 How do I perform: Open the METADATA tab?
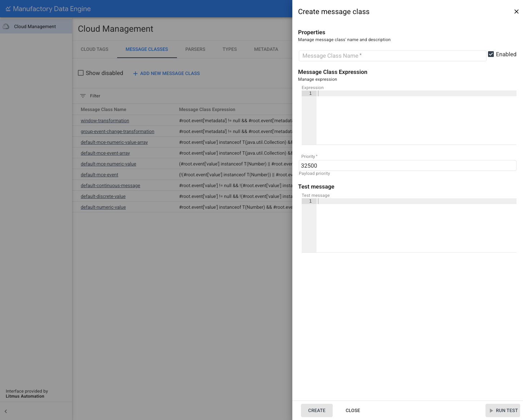point(266,49)
